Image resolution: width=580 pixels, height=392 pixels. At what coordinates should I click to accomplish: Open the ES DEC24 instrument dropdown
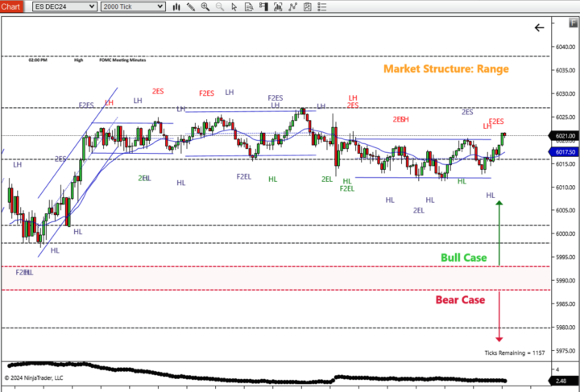click(64, 6)
